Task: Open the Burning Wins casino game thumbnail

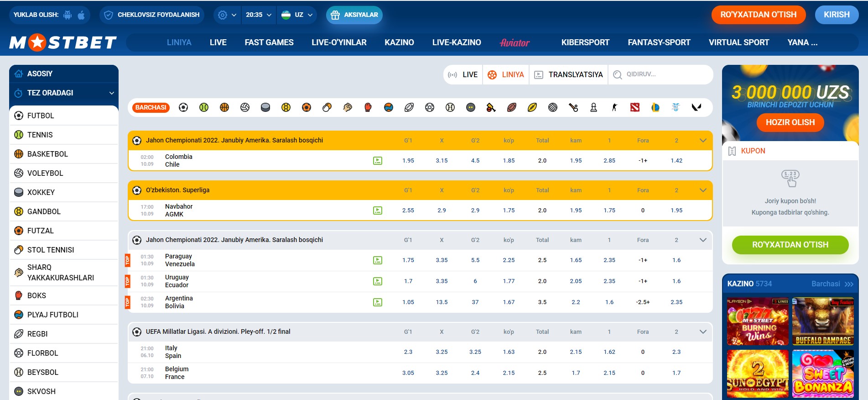Action: [x=758, y=321]
